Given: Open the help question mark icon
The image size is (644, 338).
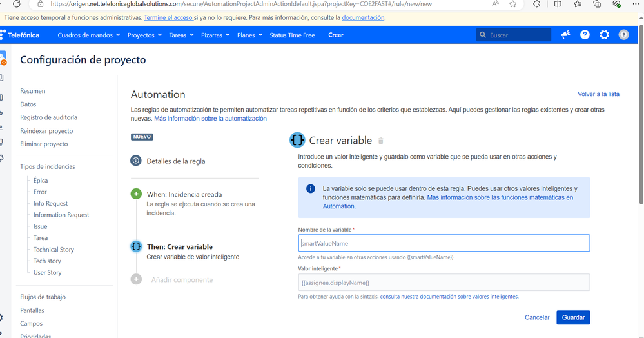Looking at the screenshot, I should tap(585, 35).
